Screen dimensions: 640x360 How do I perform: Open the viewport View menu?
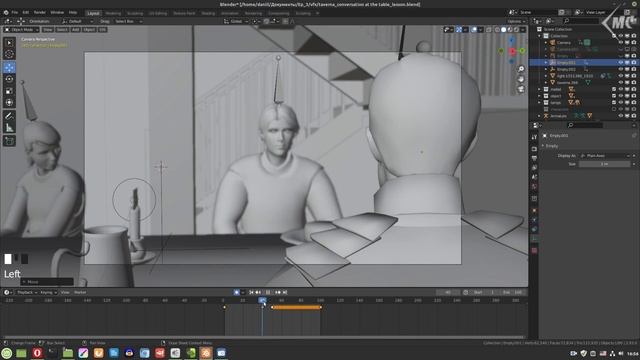pos(48,29)
